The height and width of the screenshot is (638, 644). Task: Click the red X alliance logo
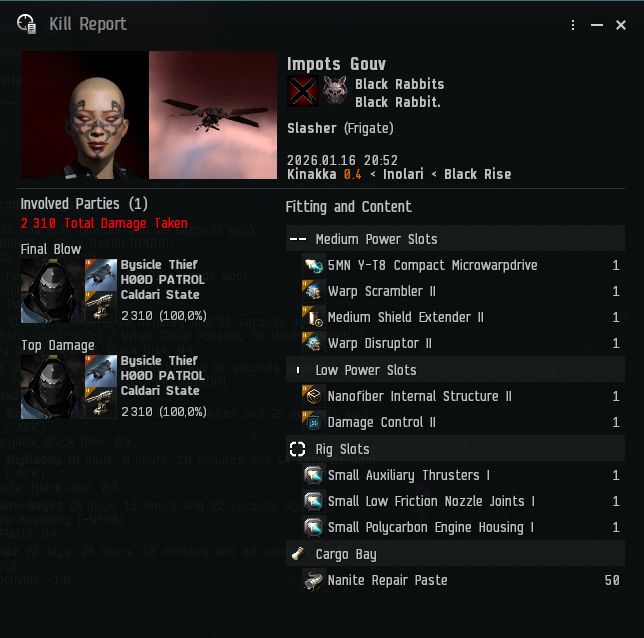tap(303, 91)
